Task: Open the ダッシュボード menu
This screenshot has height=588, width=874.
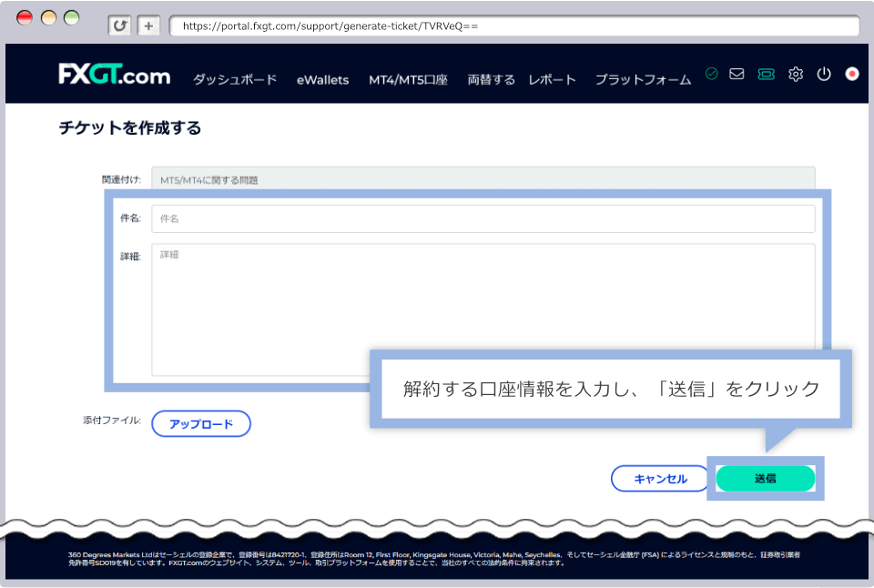Action: coord(235,80)
